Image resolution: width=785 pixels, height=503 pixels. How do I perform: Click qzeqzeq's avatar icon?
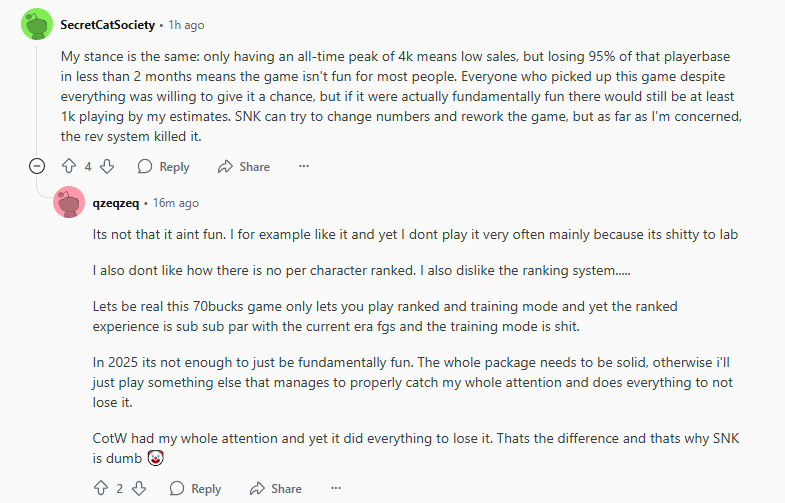pyautogui.click(x=69, y=203)
